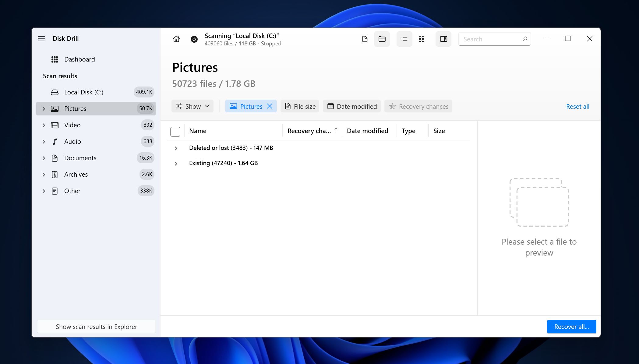Select the Documents scan results category
This screenshot has height=364, width=639.
80,157
